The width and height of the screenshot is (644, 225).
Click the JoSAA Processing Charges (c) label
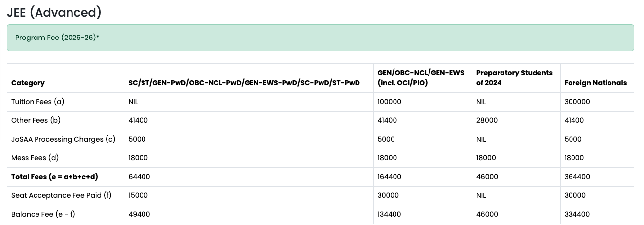(x=63, y=139)
